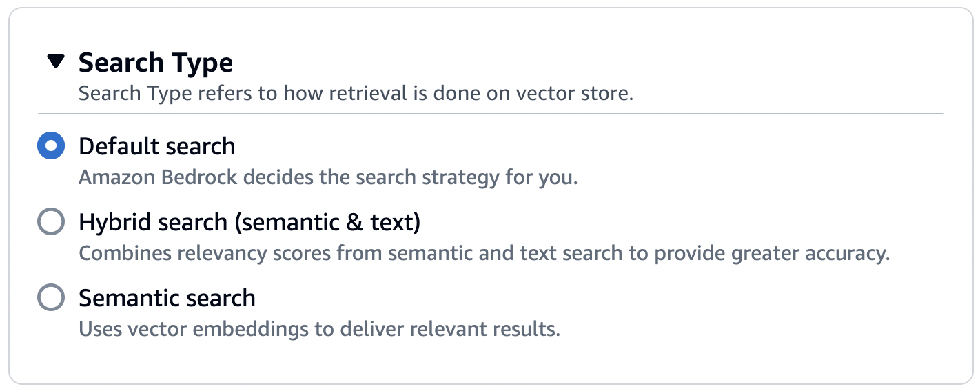Click the 'Search Type refers to' subtitle
980x389 pixels.
pos(356,93)
